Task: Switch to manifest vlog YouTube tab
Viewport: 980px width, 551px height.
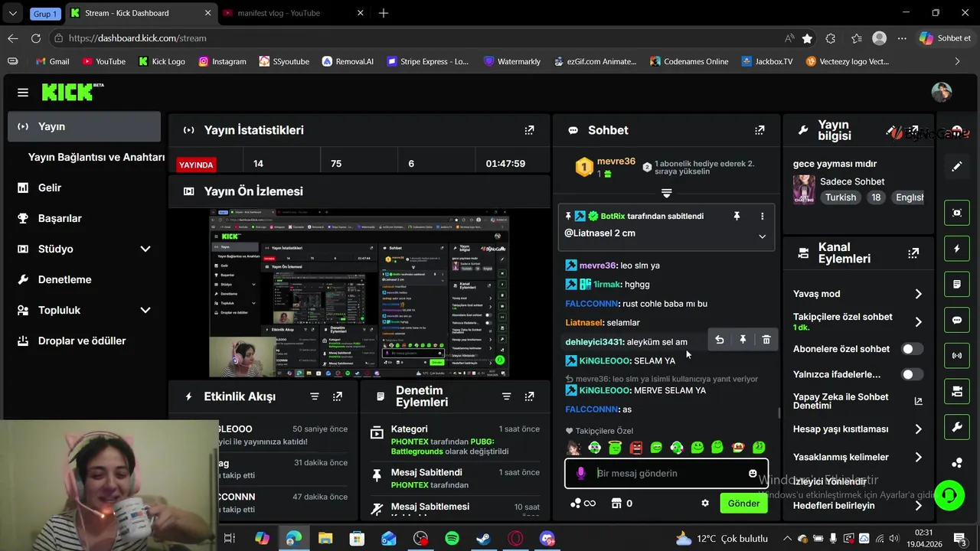Action: 294,13
